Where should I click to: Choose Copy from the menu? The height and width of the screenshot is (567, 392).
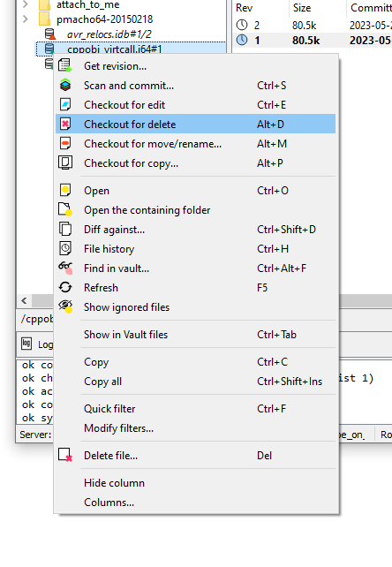[196, 361]
